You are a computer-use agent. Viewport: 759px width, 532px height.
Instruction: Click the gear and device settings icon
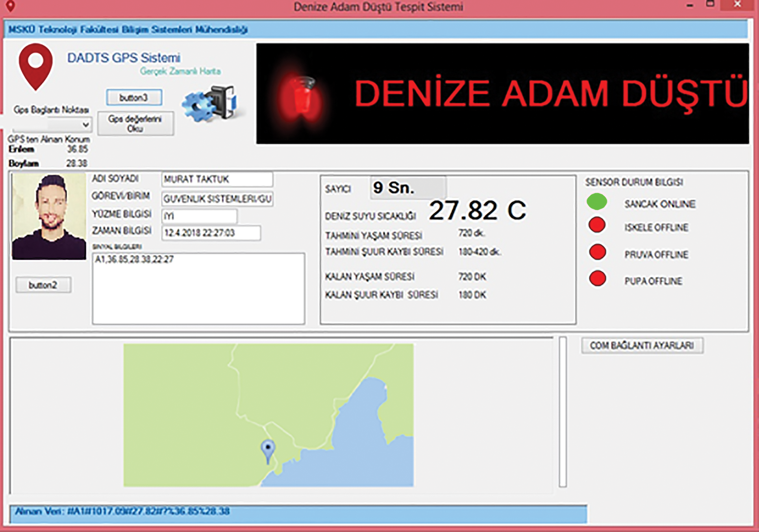(x=210, y=103)
